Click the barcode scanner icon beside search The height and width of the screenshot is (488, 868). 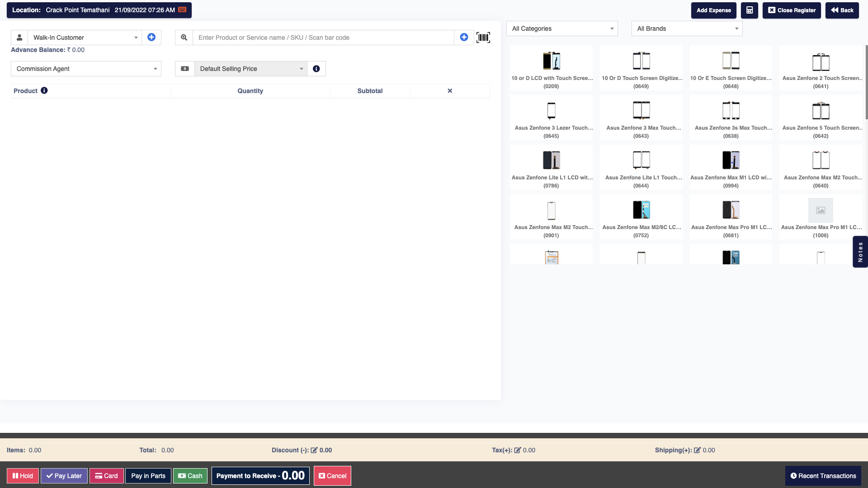pyautogui.click(x=483, y=38)
